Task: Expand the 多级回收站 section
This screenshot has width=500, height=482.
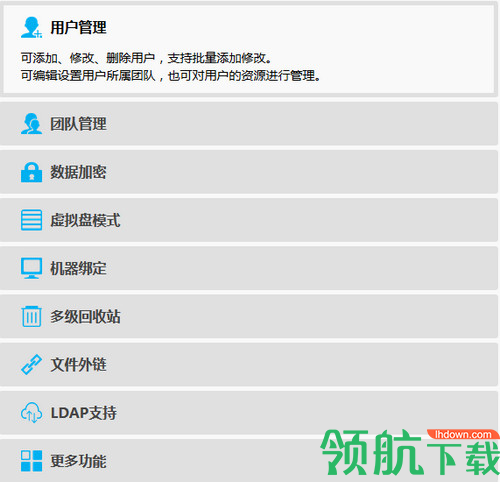Action: click(249, 316)
